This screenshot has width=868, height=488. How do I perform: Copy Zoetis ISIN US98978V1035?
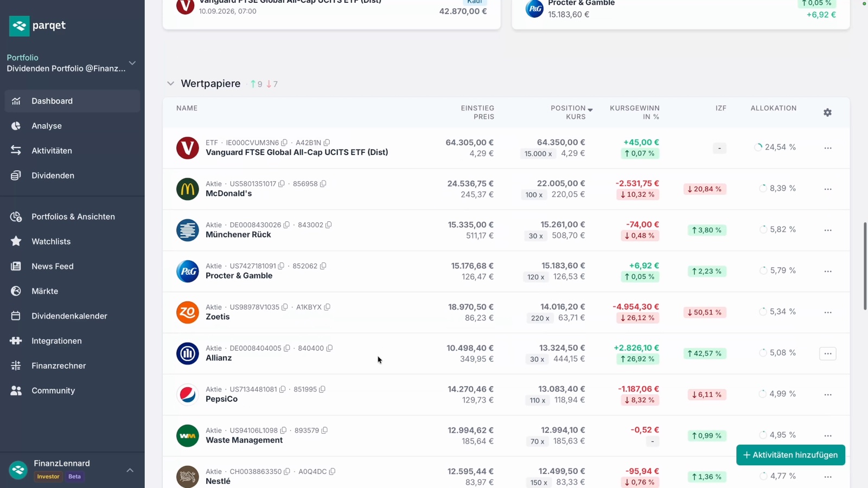[284, 307]
